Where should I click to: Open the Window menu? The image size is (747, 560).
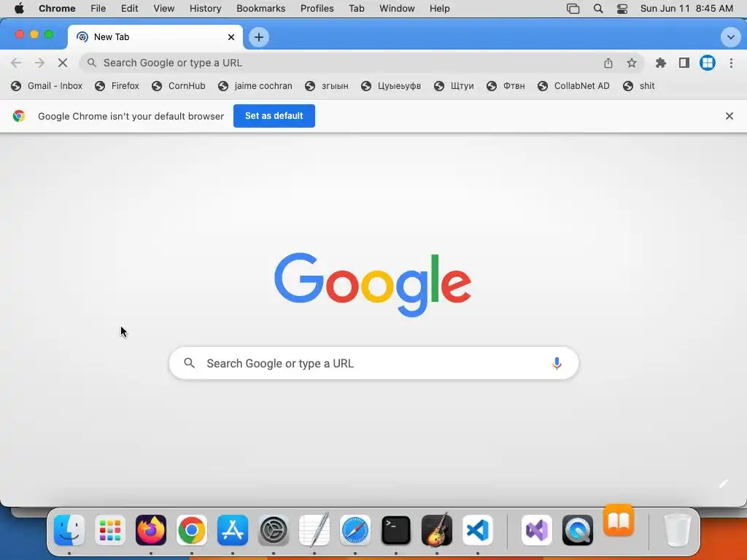tap(397, 9)
